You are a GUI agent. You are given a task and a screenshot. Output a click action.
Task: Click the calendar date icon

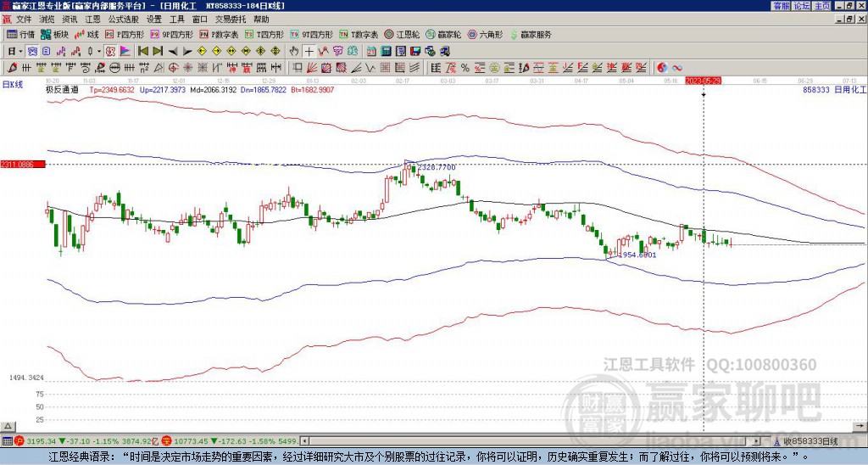(x=371, y=52)
